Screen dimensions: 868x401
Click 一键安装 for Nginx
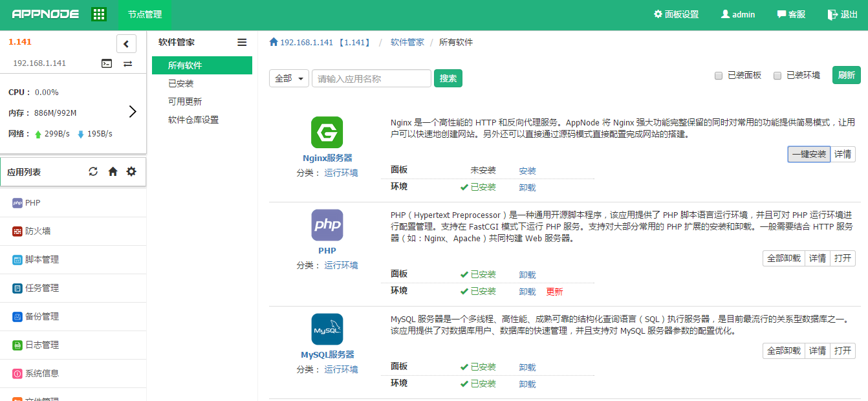(x=809, y=154)
